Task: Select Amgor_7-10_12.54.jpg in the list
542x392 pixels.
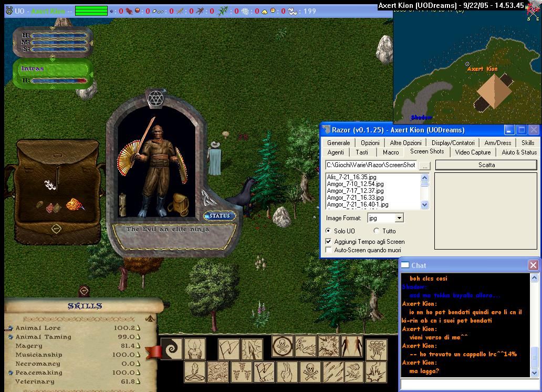Action: (355, 184)
